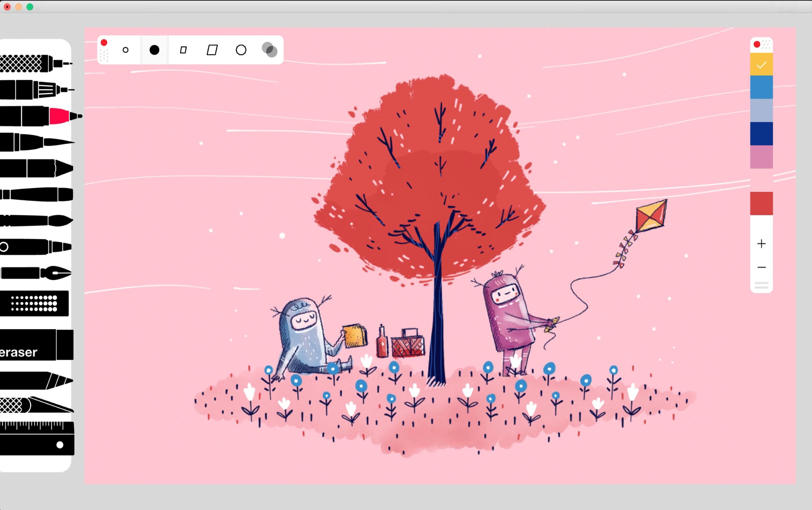Select the octagon shape option

tap(241, 50)
